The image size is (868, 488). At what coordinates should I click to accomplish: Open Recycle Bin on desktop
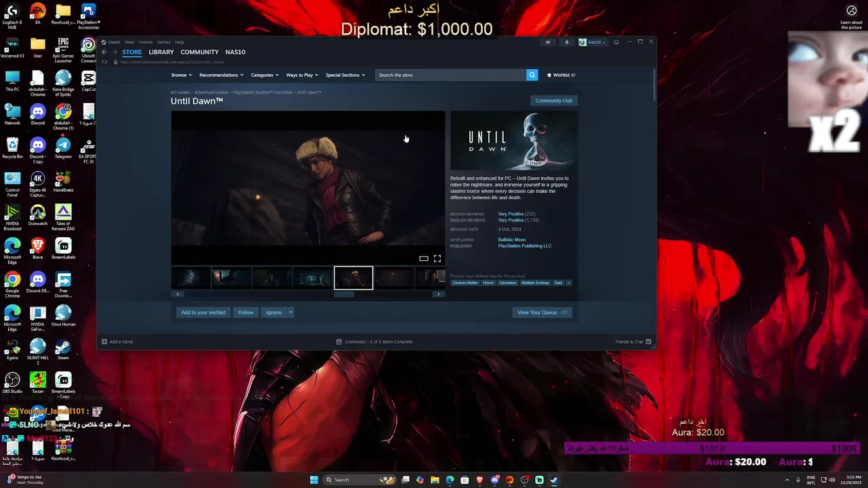click(12, 148)
